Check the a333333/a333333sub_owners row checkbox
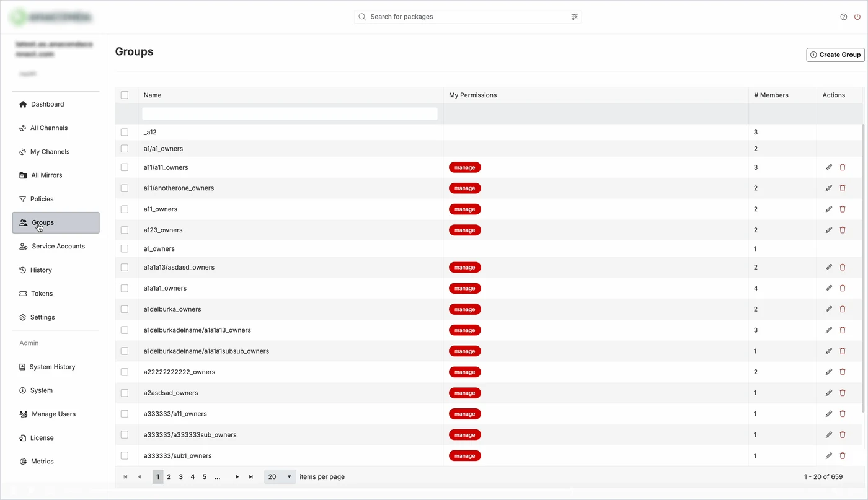 125,435
